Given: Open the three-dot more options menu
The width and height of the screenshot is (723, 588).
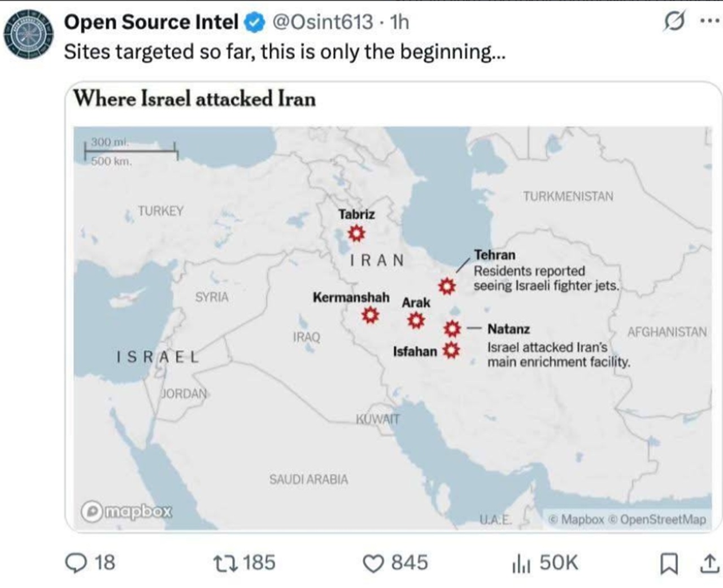Looking at the screenshot, I should tap(709, 21).
